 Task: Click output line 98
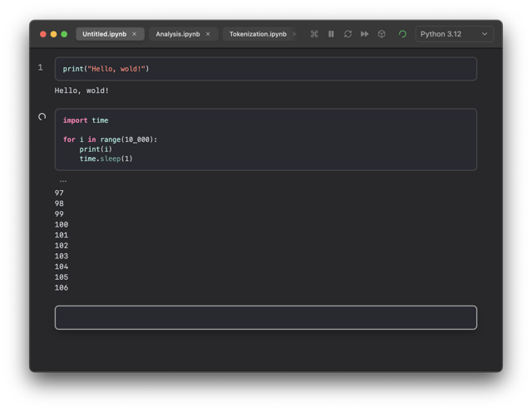59,203
